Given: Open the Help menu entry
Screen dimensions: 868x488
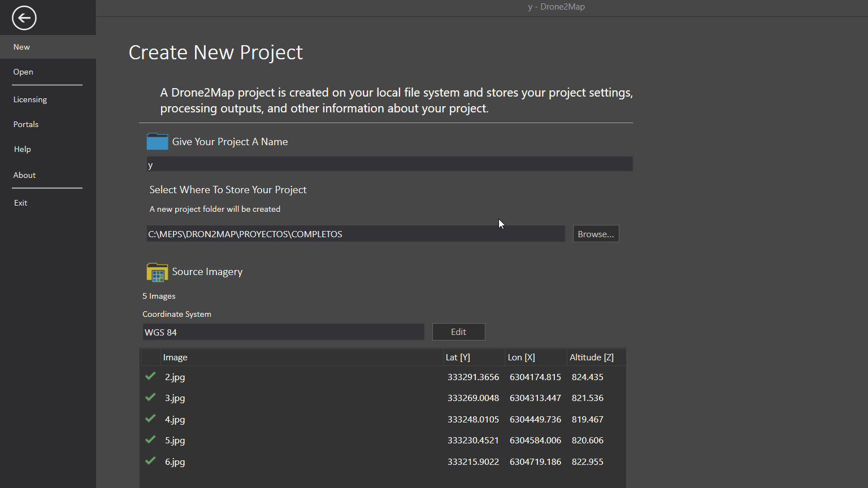Looking at the screenshot, I should click(23, 149).
